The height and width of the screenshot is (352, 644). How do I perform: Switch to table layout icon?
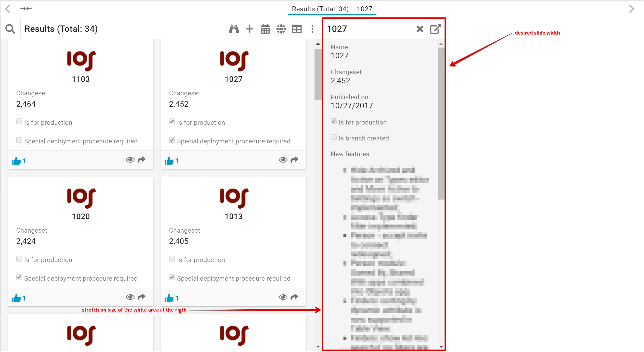tap(297, 29)
